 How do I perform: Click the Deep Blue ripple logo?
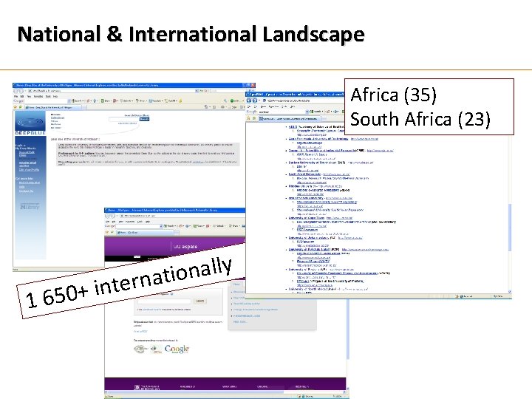coord(30,122)
